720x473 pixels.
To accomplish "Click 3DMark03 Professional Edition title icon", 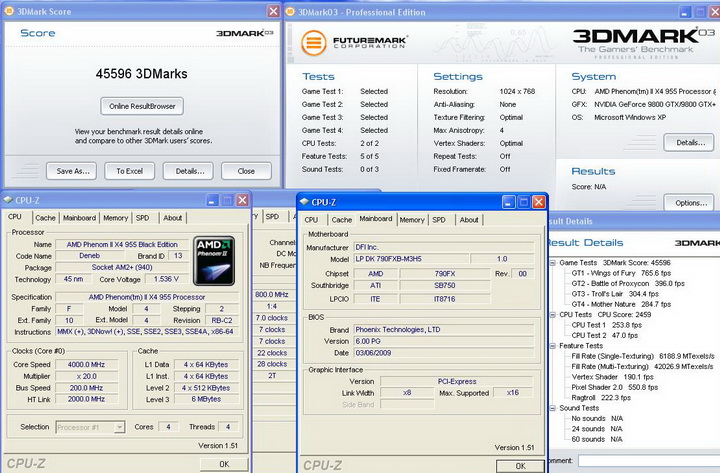I will [290, 11].
